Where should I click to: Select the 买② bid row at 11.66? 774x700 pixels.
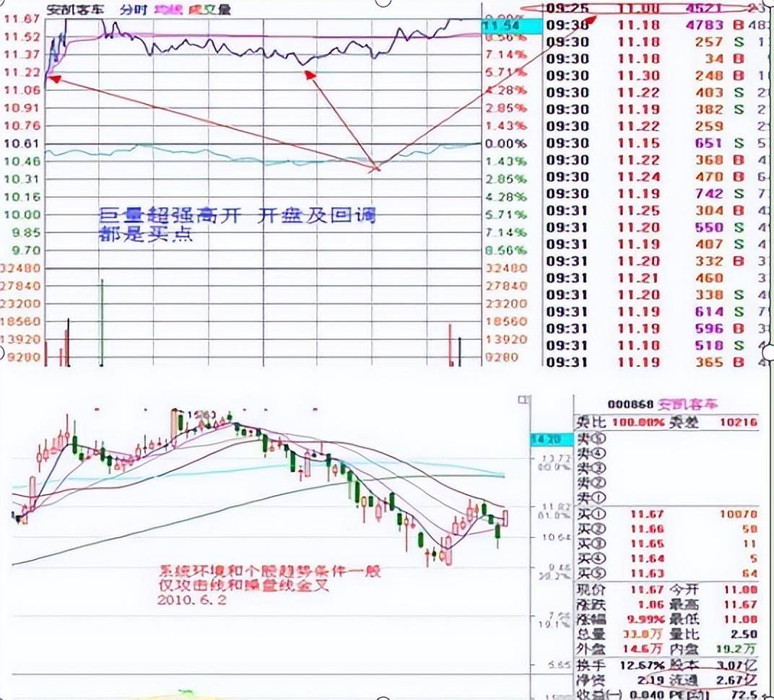pyautogui.click(x=666, y=529)
